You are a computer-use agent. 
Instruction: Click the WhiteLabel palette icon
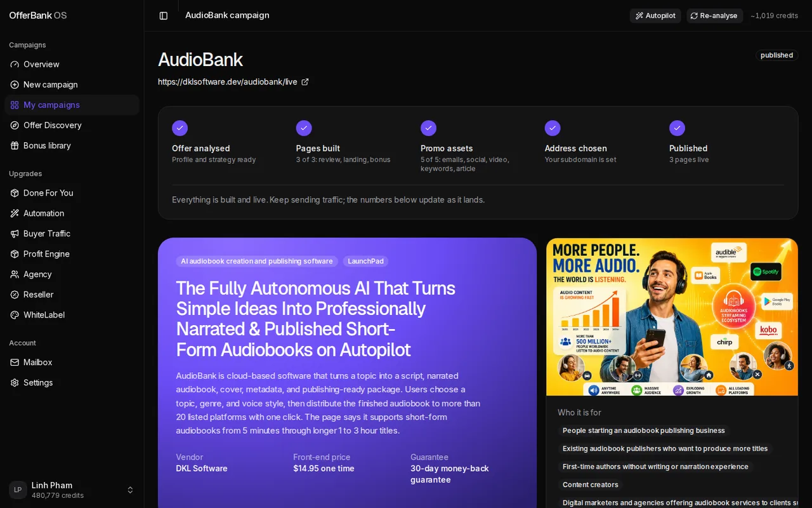[x=15, y=315]
